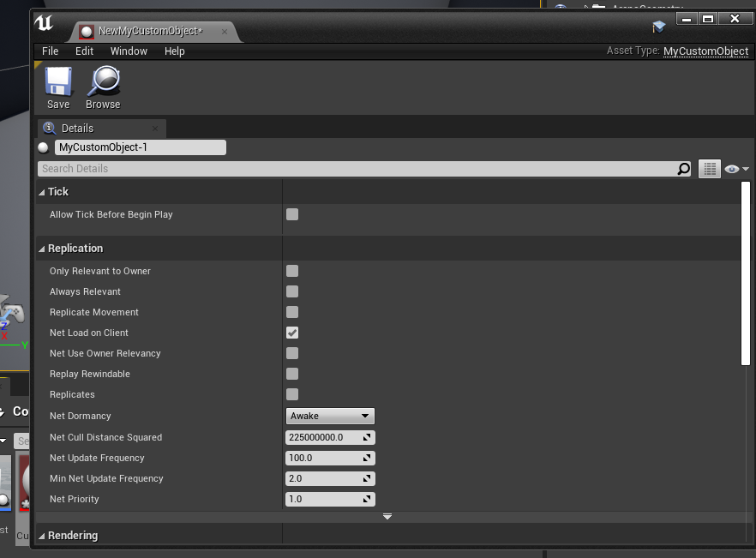Viewport: 756px width, 558px height.
Task: Open the property matrix grid icon
Action: pos(709,168)
